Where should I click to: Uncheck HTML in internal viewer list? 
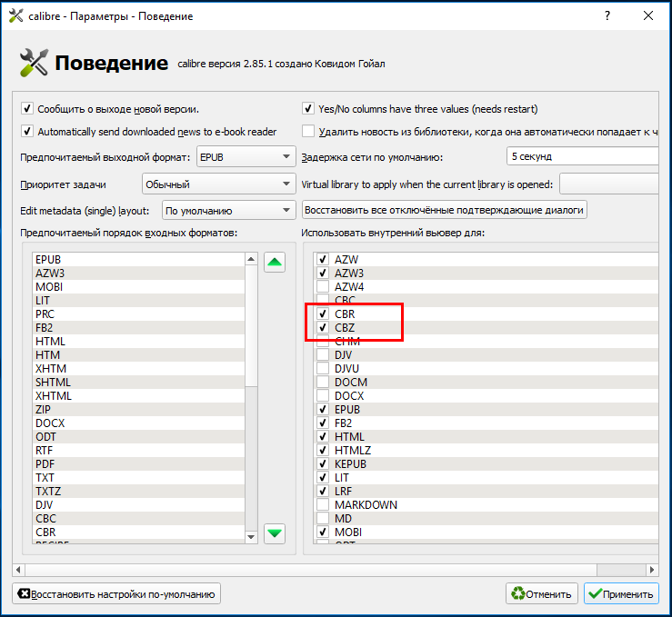tap(323, 437)
